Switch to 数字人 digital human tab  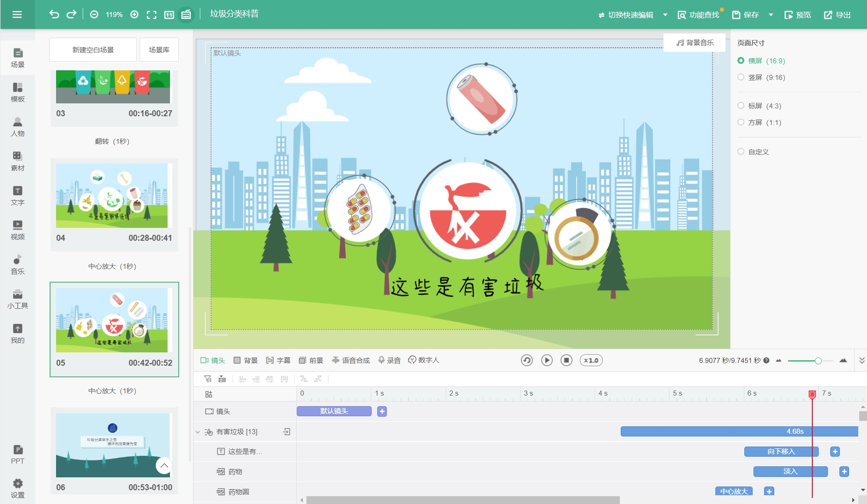pyautogui.click(x=424, y=360)
